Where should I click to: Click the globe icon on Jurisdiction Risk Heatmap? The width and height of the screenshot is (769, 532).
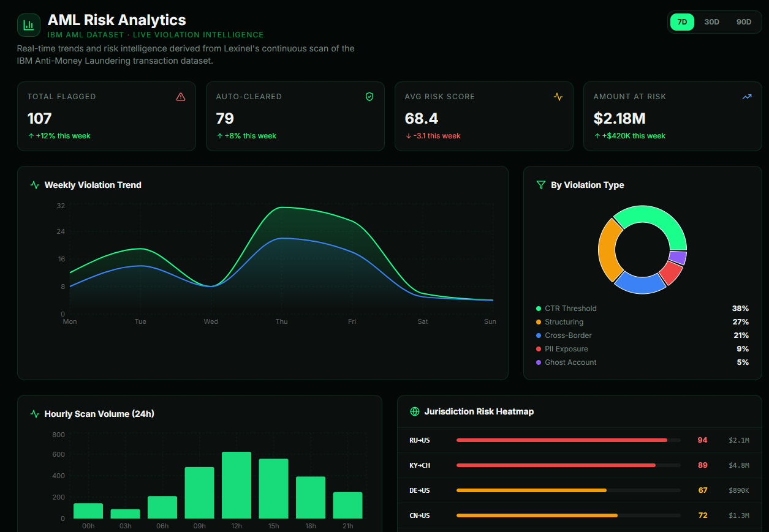click(415, 411)
